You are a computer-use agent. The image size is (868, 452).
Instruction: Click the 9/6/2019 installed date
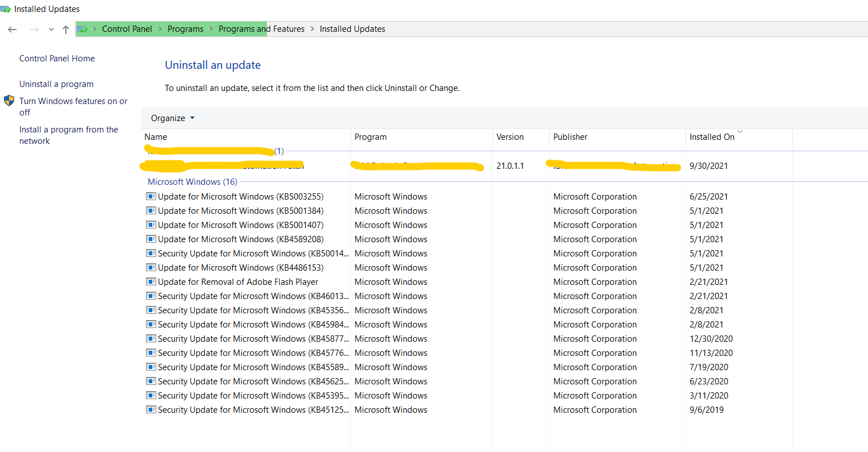[x=707, y=410]
